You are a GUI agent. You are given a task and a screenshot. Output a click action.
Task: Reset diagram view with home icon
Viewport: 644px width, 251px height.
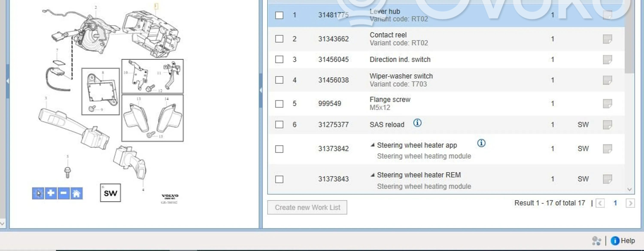[76, 193]
